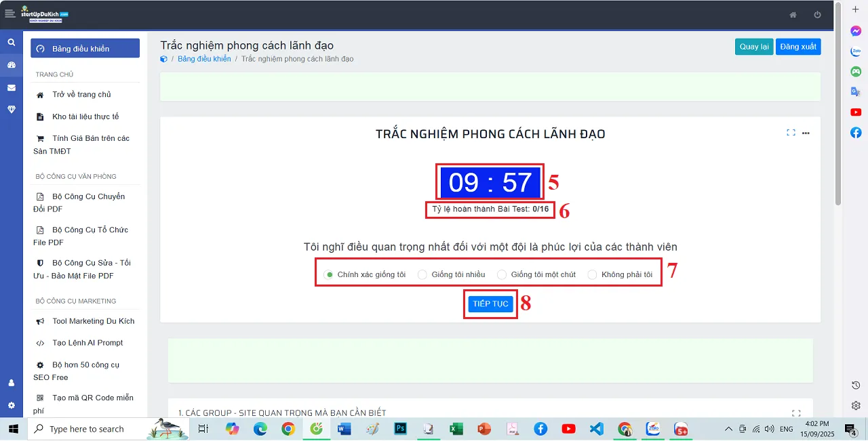868x441 pixels.
Task: Open Task View on the taskbar
Action: point(203,429)
